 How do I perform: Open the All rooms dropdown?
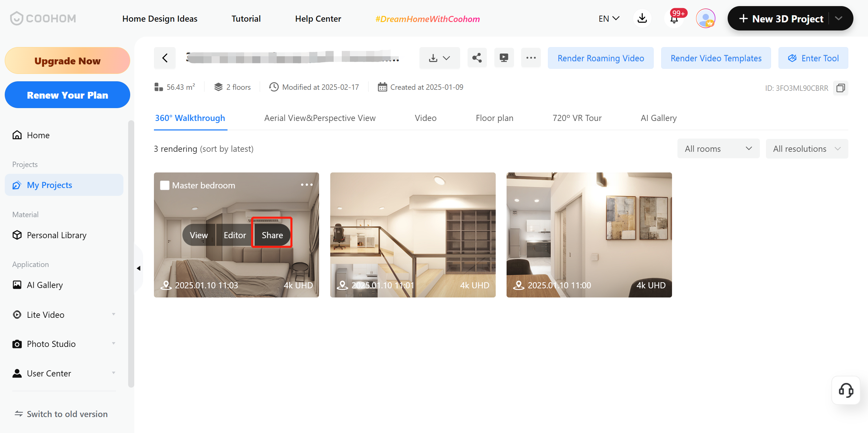coord(718,149)
